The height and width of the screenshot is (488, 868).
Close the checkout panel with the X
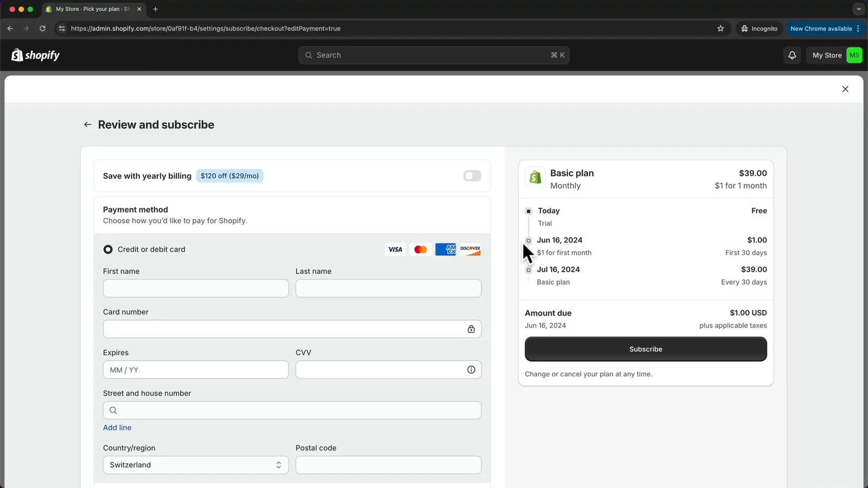(845, 89)
